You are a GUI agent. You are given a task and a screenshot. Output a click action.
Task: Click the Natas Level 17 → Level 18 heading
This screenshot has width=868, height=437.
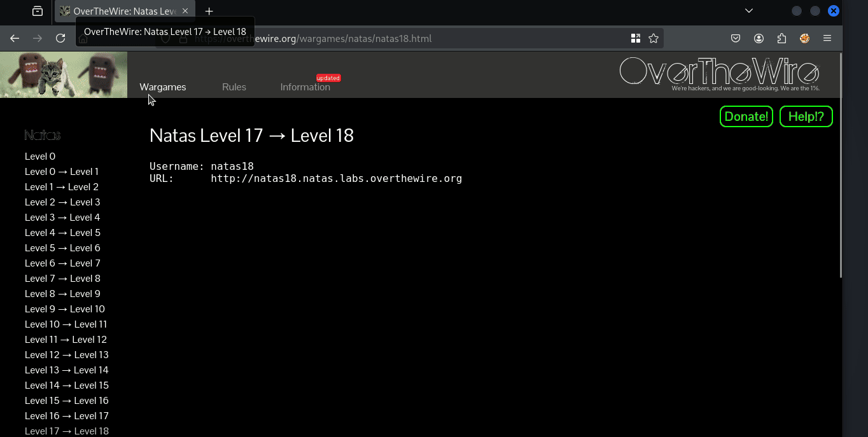[x=251, y=135]
